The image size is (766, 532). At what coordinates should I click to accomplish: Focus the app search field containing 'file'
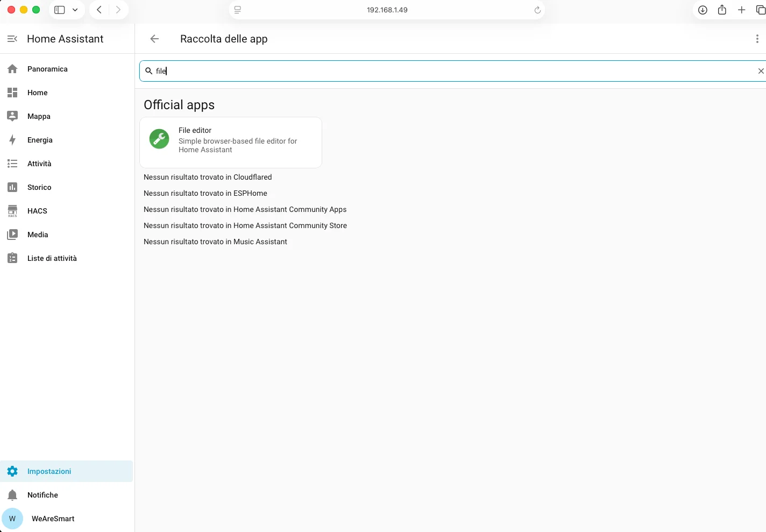pos(452,71)
